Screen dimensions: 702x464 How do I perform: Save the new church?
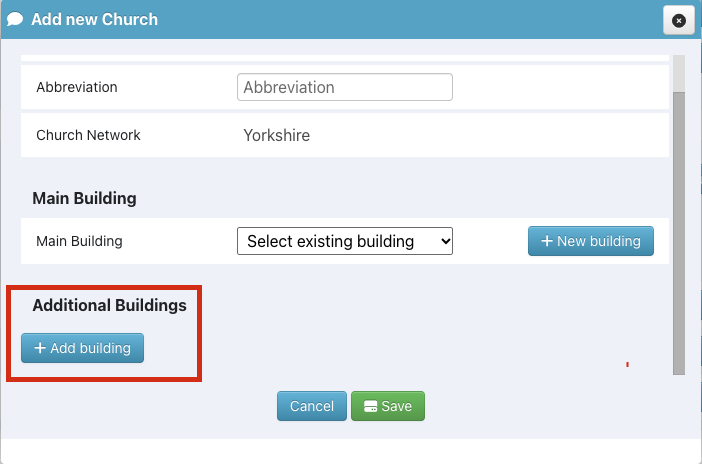(x=388, y=406)
